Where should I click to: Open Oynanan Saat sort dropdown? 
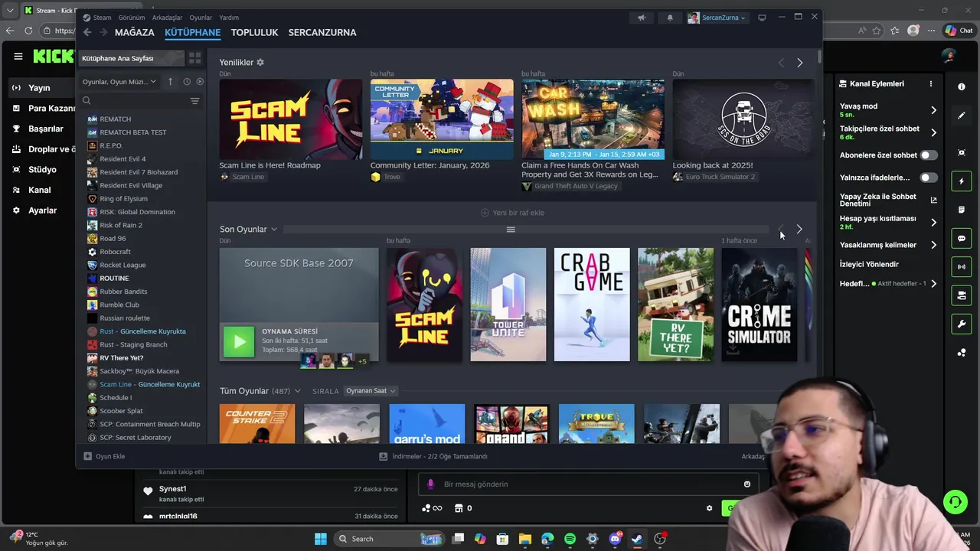point(370,391)
